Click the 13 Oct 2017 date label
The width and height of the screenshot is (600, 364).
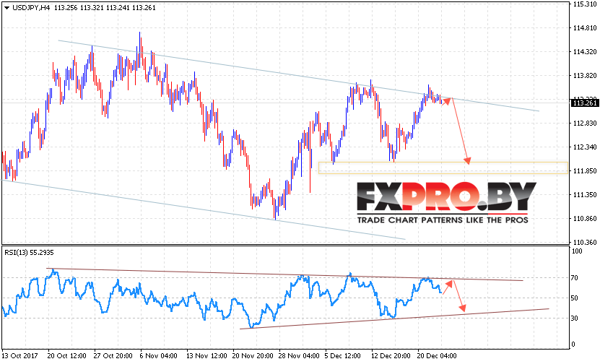tap(20, 355)
